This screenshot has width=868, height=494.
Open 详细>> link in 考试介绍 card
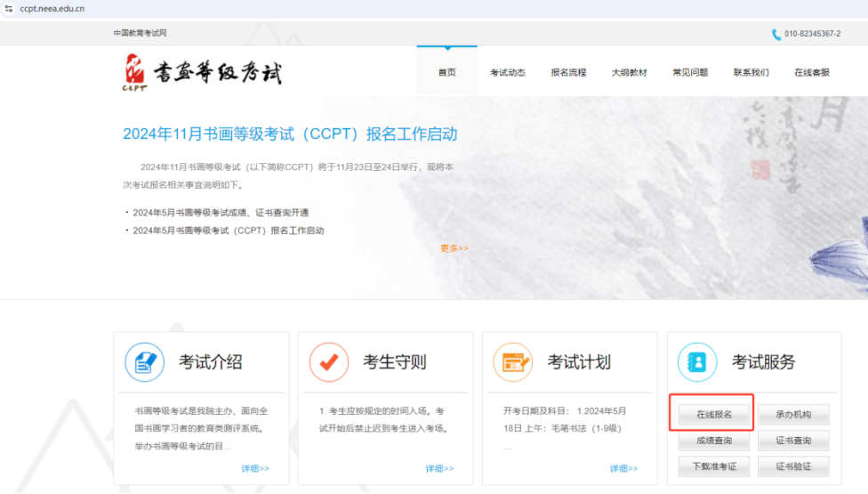[x=254, y=468]
